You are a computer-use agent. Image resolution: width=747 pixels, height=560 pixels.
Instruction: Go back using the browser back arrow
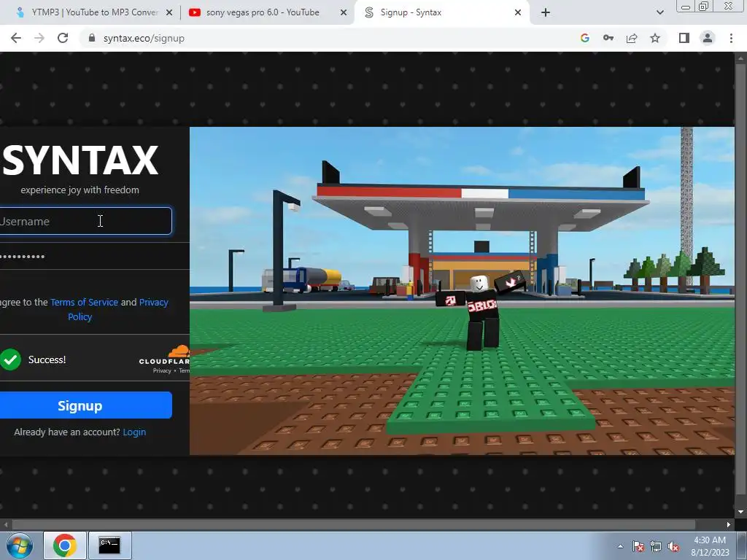[16, 38]
